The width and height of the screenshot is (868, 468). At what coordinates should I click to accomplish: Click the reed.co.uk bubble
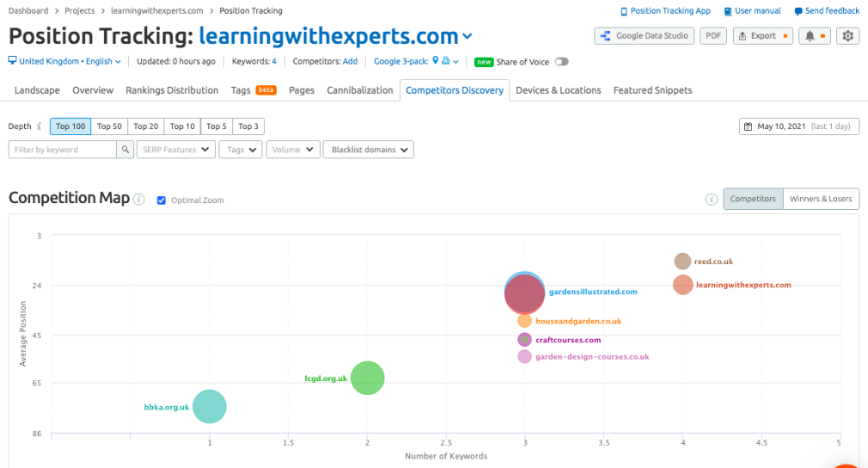(x=682, y=261)
